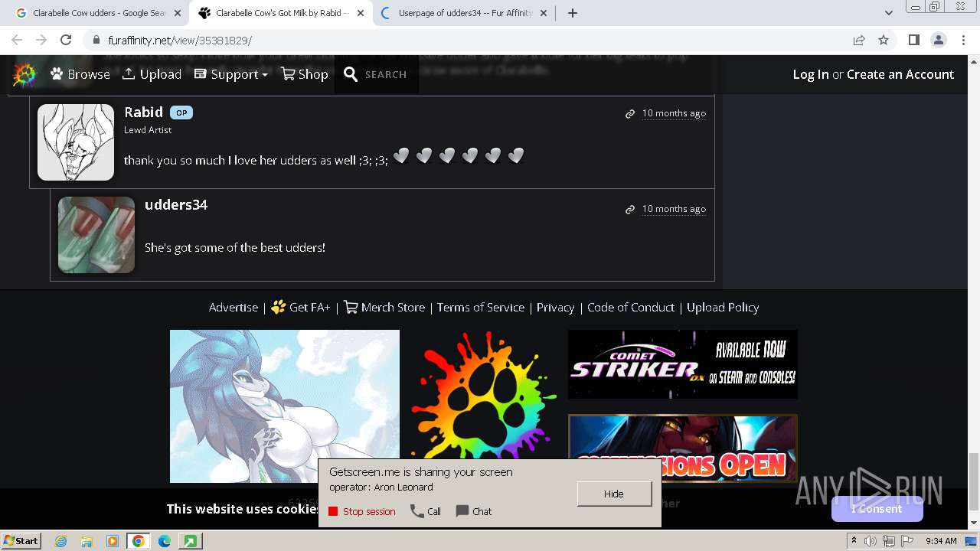Click the Log In link
This screenshot has height=551, width=980.
point(811,74)
